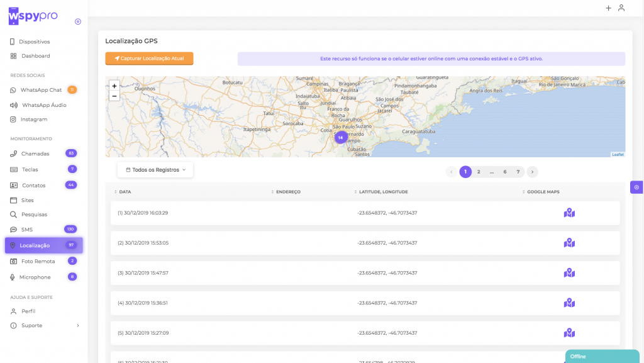This screenshot has height=363, width=644.
Task: Click the Sites browser icon
Action: coord(14,201)
